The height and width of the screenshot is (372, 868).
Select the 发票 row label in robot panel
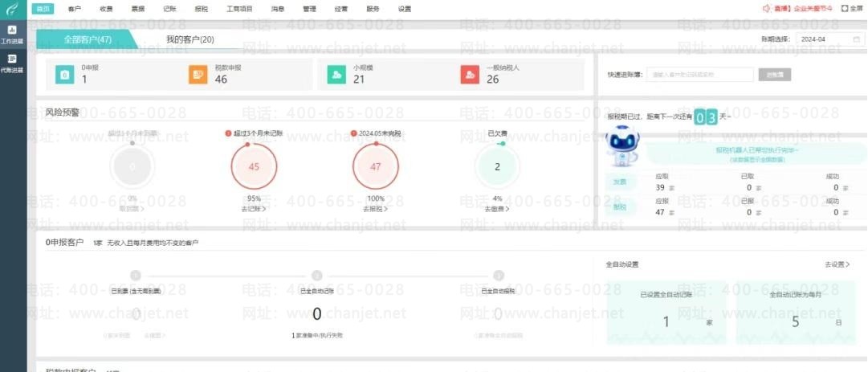click(x=619, y=182)
